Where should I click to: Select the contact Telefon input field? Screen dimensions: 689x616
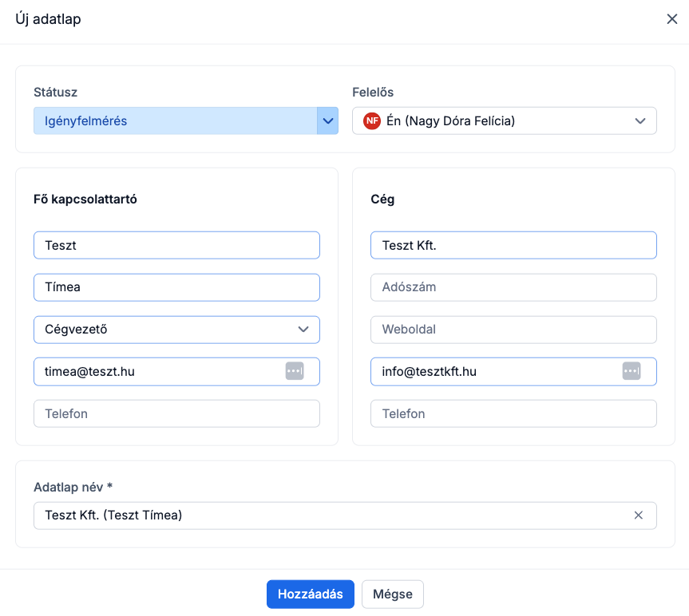click(x=176, y=413)
